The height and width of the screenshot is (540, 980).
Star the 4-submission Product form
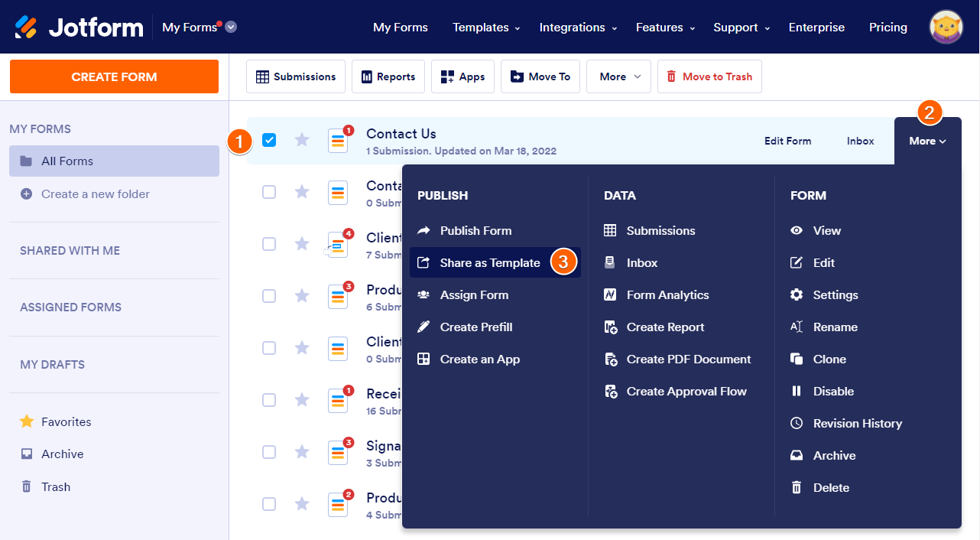302,503
